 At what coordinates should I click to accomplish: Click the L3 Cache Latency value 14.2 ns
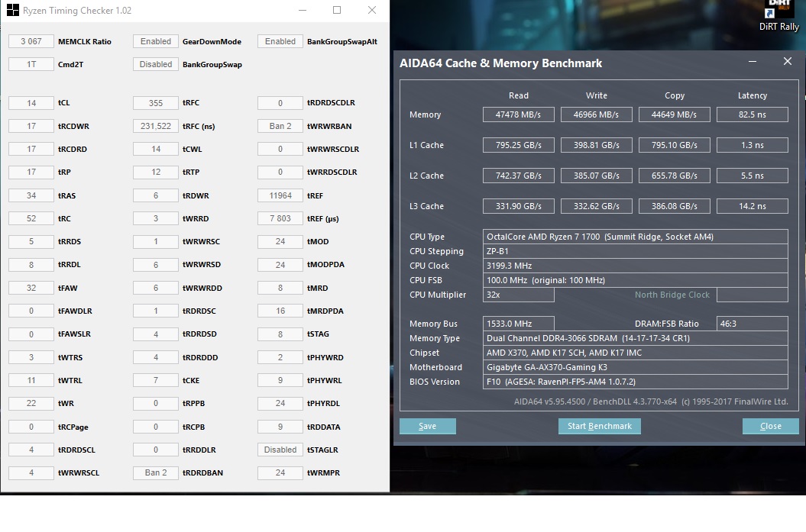tap(753, 206)
